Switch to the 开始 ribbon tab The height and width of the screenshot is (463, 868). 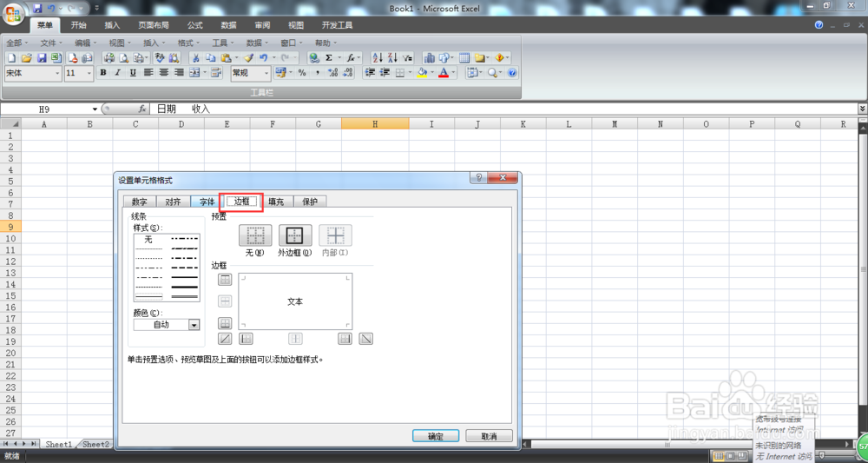pyautogui.click(x=79, y=25)
